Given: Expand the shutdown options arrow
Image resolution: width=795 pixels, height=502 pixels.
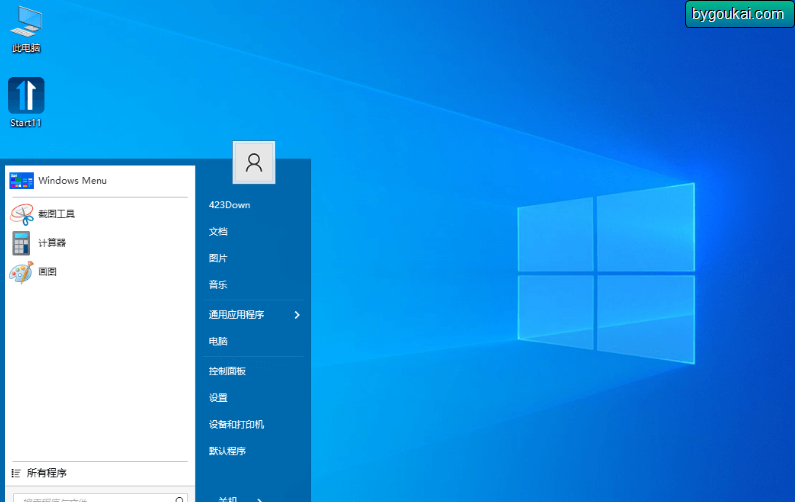Looking at the screenshot, I should click(260, 499).
